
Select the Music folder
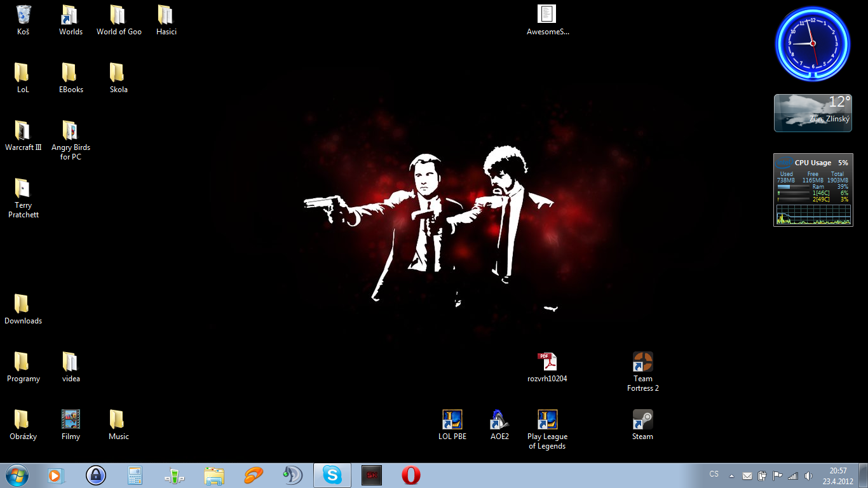118,425
